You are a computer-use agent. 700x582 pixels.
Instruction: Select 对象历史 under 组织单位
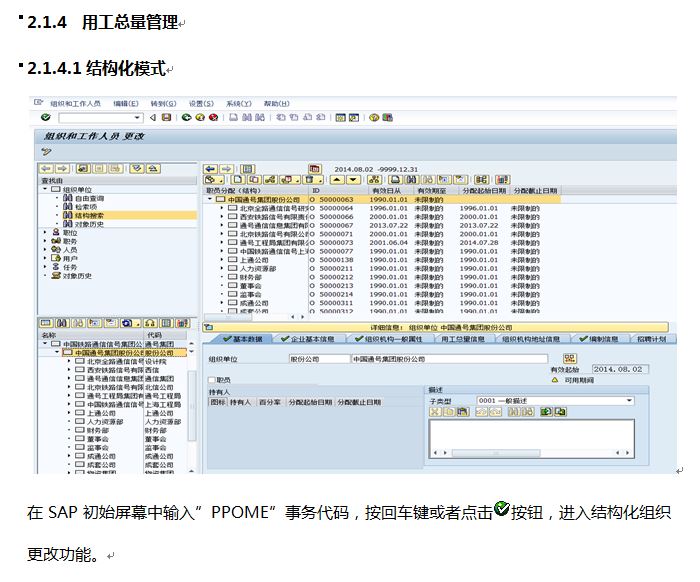89,224
